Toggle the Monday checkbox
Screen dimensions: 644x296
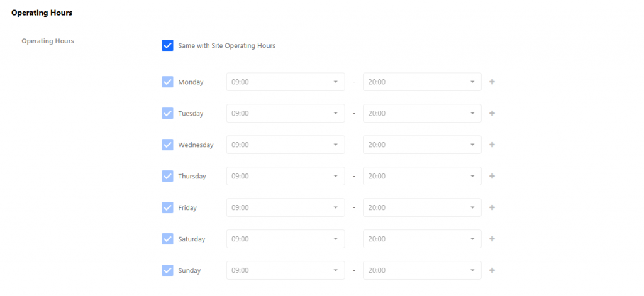(167, 82)
